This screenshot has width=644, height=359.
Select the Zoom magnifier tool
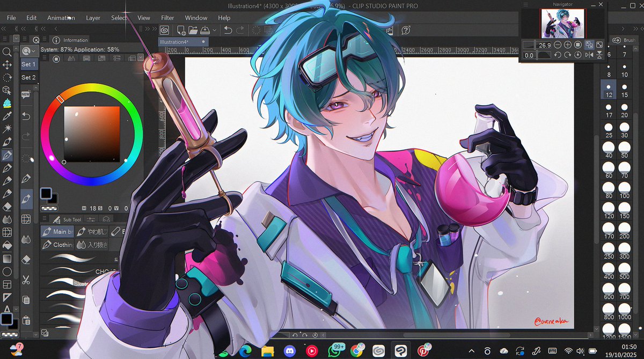7,52
